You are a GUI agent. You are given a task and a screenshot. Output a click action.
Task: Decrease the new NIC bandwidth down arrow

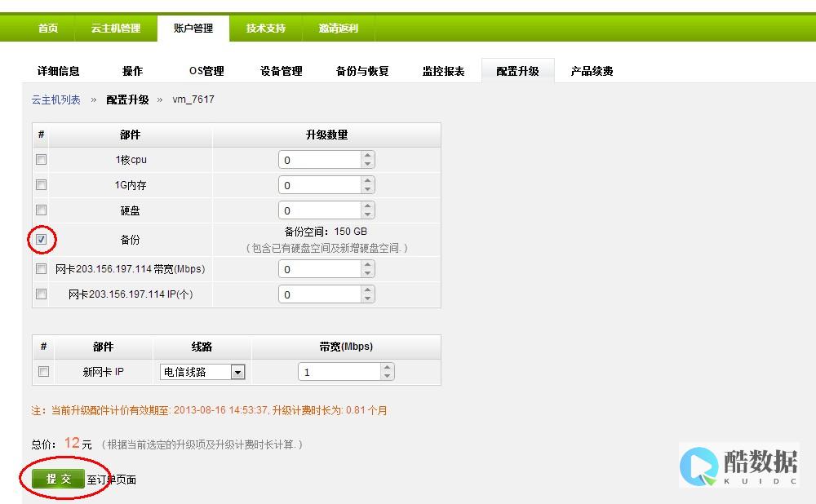[387, 376]
